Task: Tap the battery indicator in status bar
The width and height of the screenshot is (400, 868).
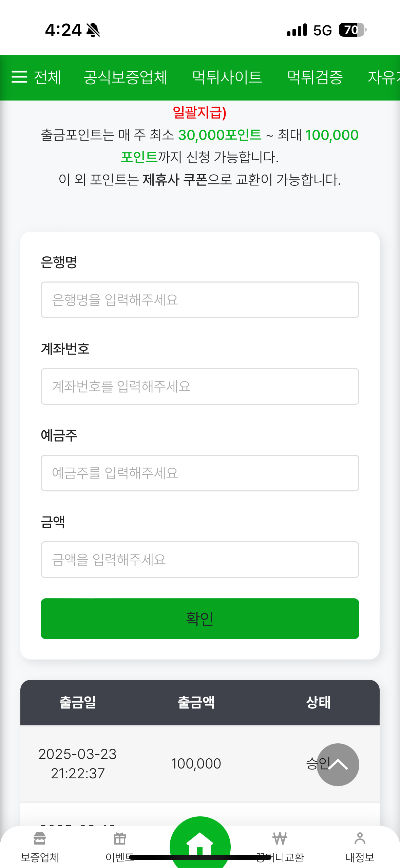Action: pos(352,30)
